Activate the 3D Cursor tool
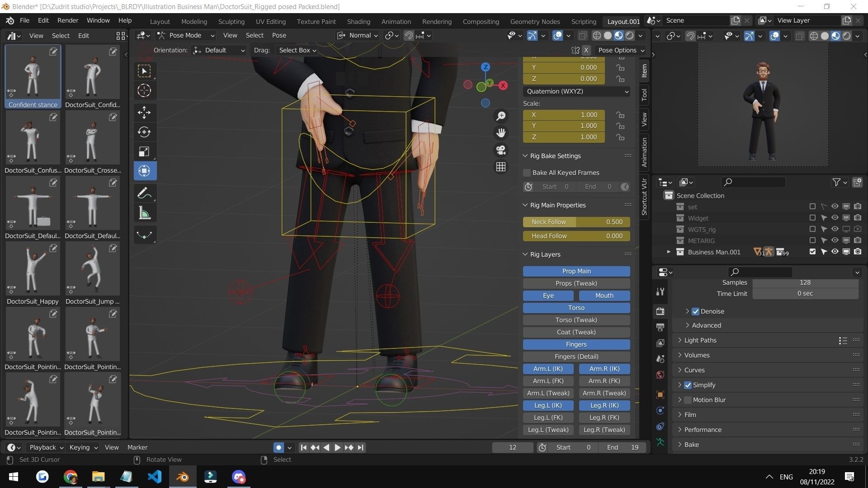The width and height of the screenshot is (868, 488). pos(144,90)
